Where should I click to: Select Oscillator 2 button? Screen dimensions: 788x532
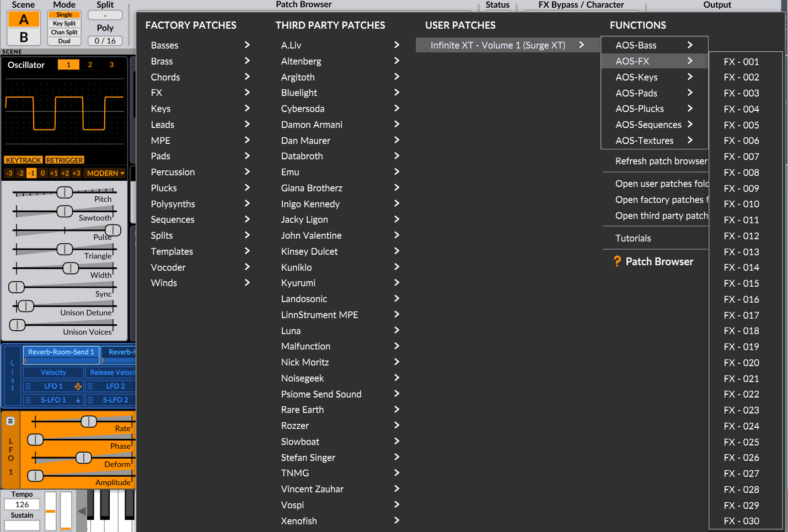click(x=90, y=65)
